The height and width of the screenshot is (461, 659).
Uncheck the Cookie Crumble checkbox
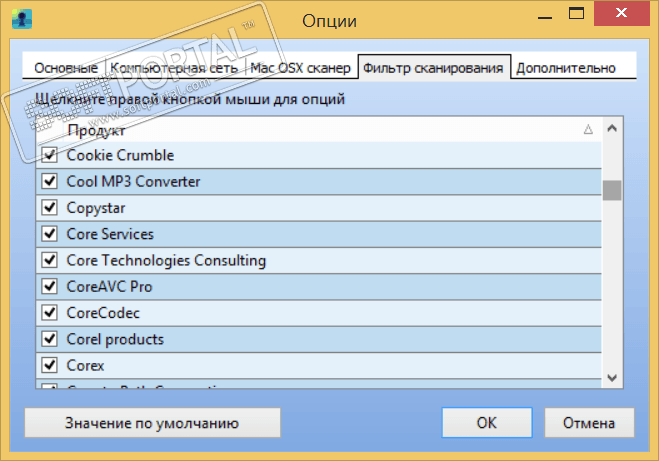[x=50, y=155]
